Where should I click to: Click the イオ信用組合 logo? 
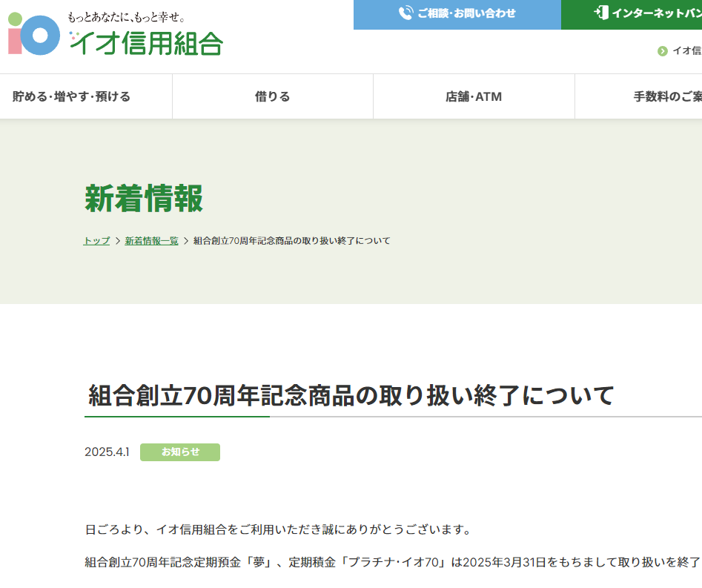pos(115,33)
